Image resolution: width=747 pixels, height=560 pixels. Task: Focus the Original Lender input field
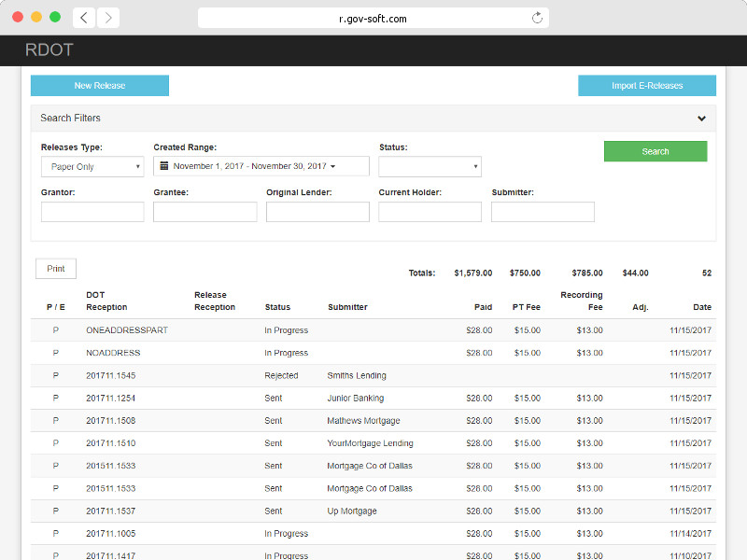(317, 212)
